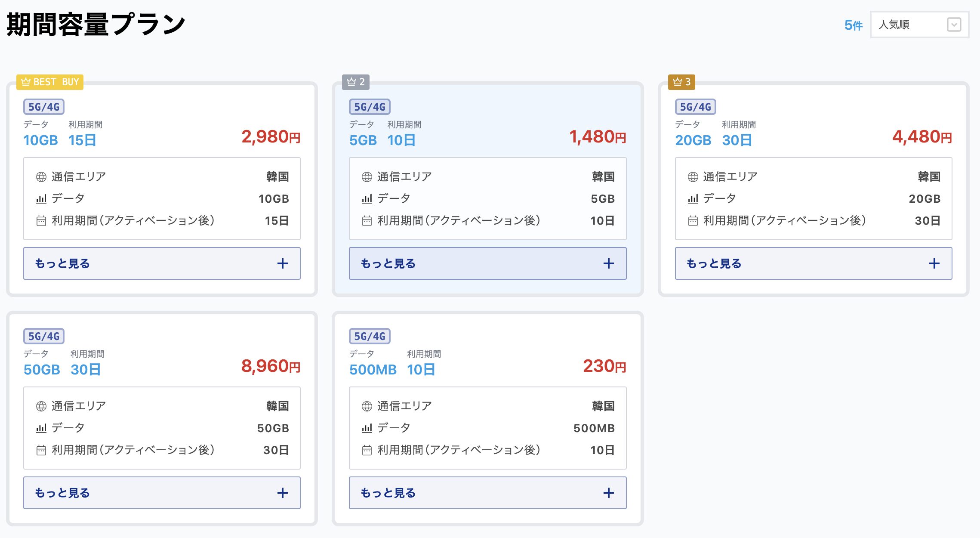Select the 2,980円 price on 10GB plan

pos(271,137)
